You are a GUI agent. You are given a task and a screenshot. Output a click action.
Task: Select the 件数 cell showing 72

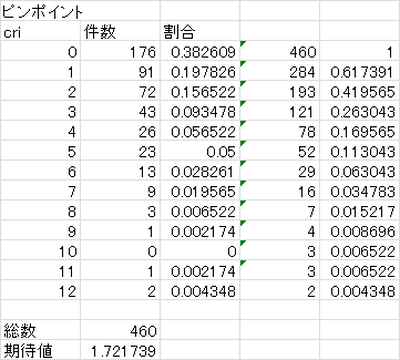(x=120, y=91)
